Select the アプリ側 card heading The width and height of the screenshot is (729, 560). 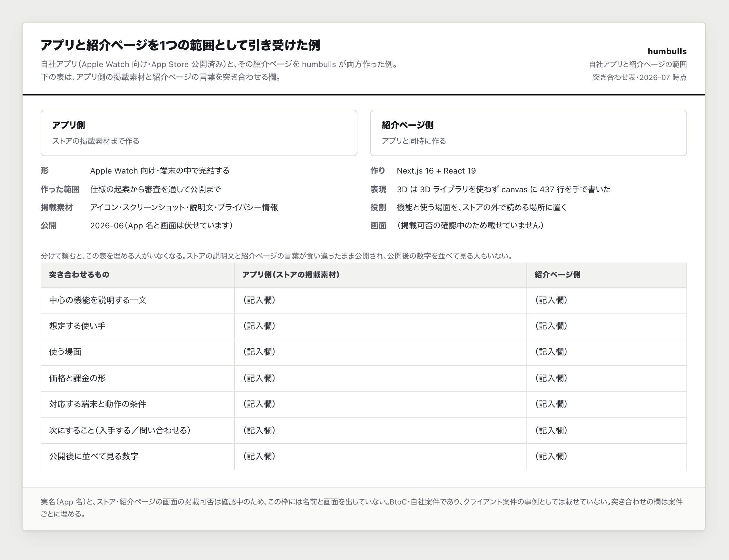point(69,125)
